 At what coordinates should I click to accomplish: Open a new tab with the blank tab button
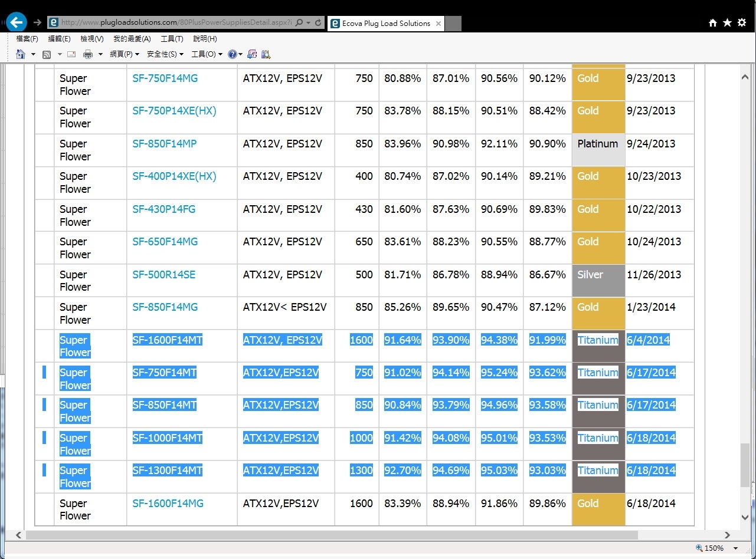coord(453,24)
